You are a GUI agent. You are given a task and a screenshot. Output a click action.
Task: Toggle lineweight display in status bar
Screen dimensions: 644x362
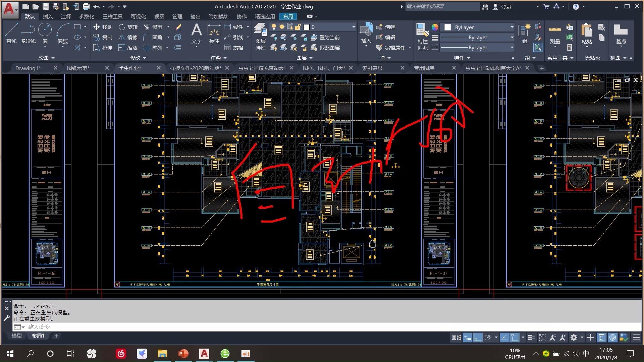point(531,338)
